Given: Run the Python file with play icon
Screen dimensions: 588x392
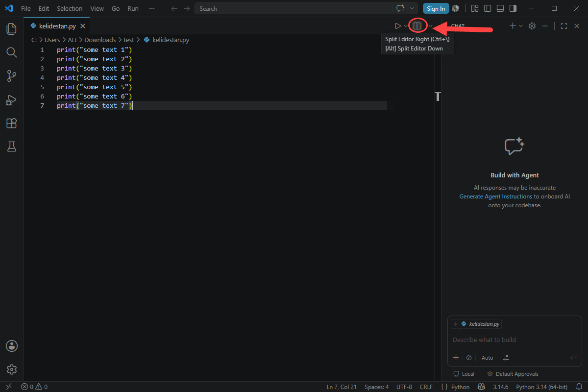Looking at the screenshot, I should click(398, 26).
